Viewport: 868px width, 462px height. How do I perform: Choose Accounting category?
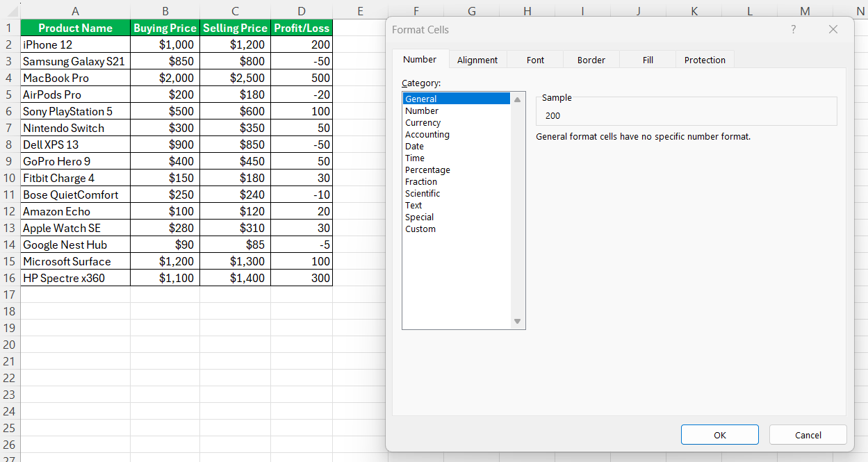click(x=457, y=134)
